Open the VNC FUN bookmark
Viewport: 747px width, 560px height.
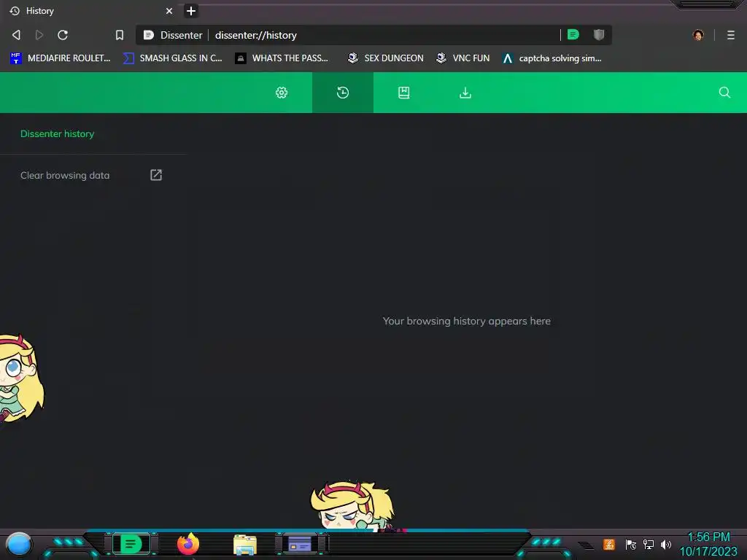point(463,58)
